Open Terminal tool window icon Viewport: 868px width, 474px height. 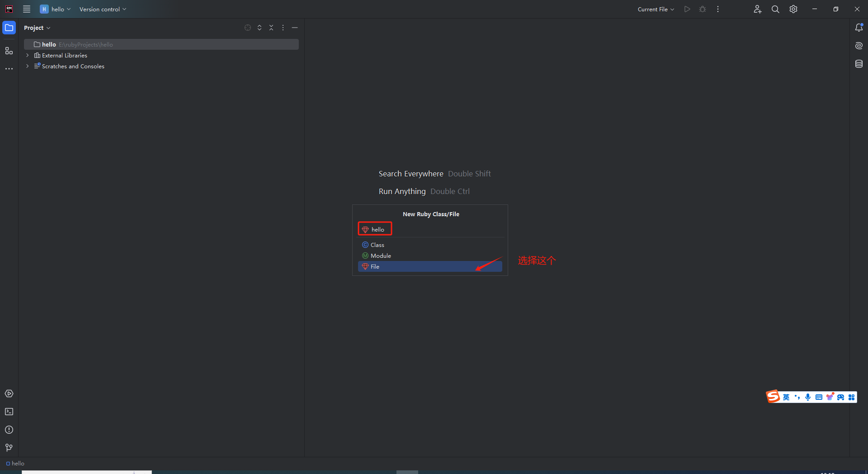(9, 412)
